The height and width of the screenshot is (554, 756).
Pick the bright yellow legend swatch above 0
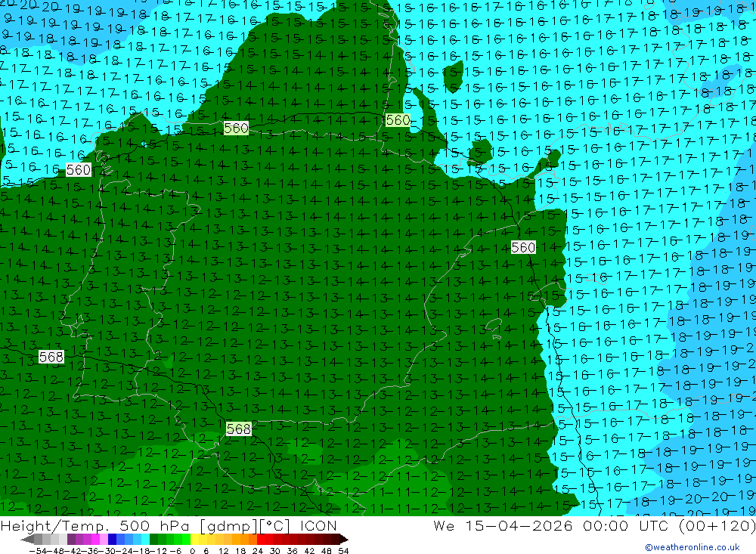(x=194, y=539)
